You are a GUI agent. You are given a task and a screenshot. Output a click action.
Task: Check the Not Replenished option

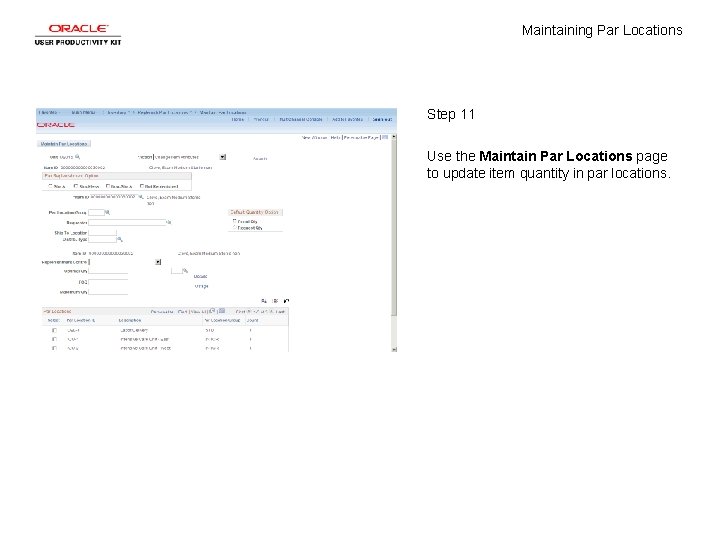(x=142, y=186)
